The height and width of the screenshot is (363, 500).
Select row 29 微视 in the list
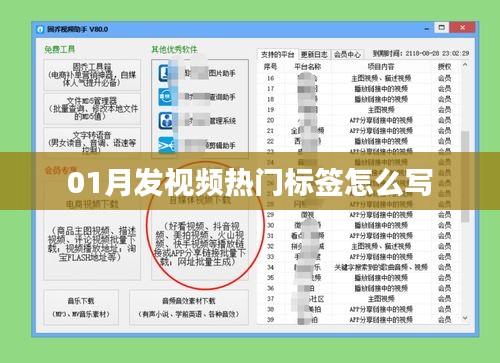point(359,215)
